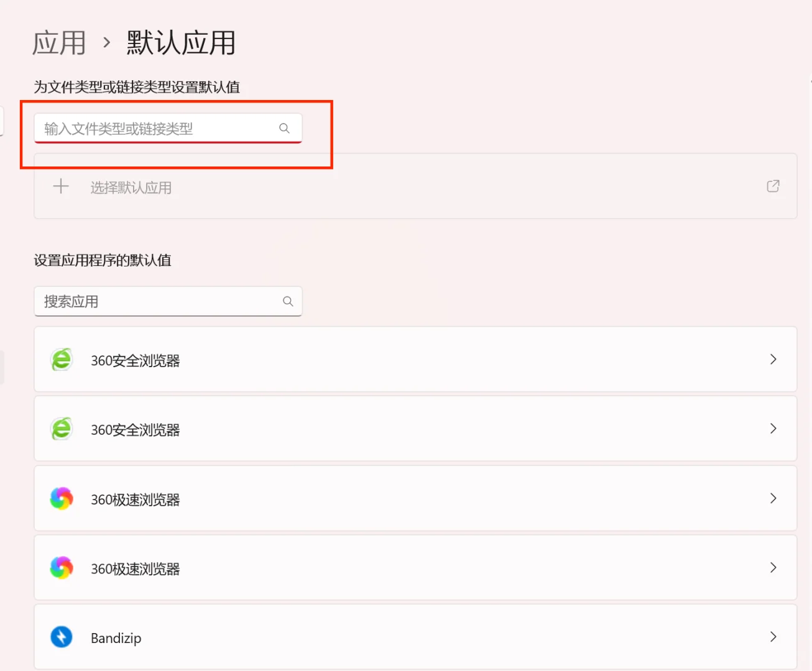Select the first 360安全浏览器 name text

tap(136, 361)
